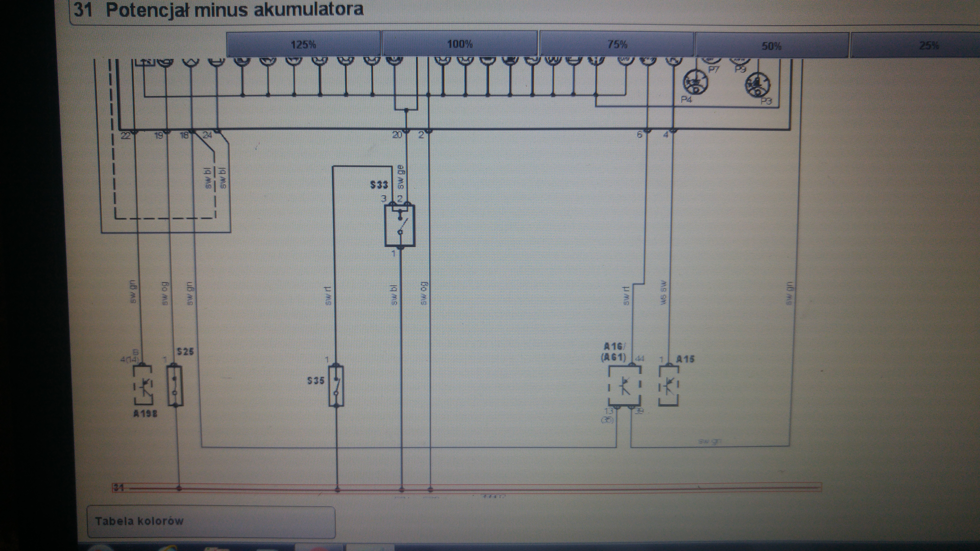
Task: Select the A15 control unit symbol
Action: 668,386
